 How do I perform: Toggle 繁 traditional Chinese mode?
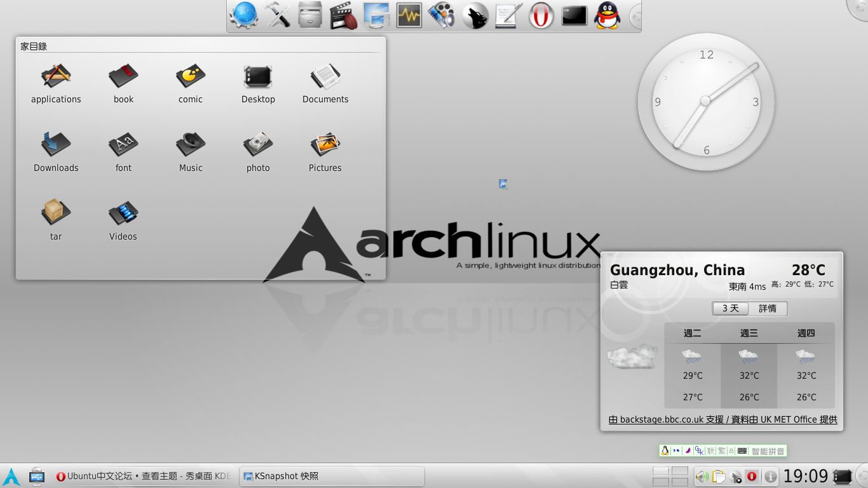pos(722,451)
